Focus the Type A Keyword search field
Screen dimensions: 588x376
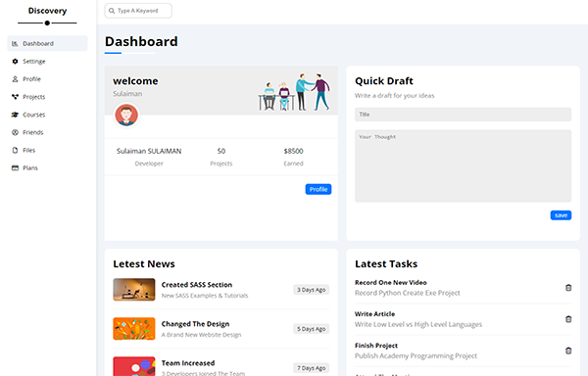coord(138,11)
